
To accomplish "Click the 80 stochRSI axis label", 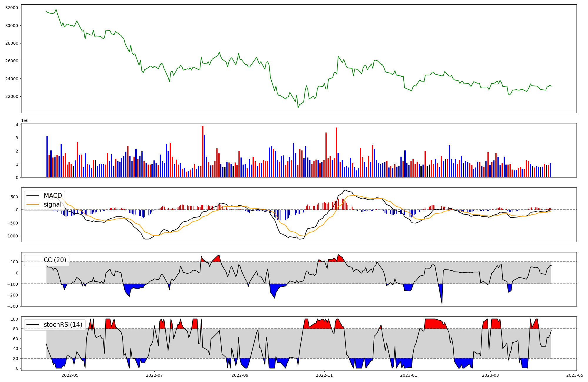I will coord(16,329).
